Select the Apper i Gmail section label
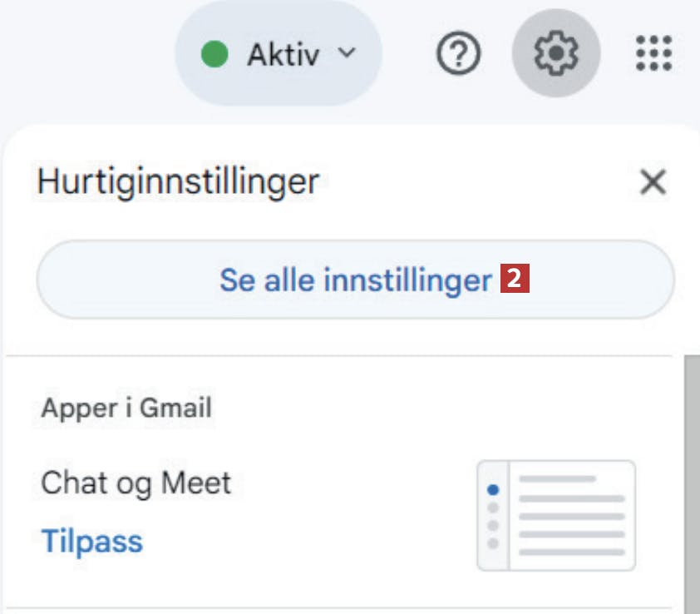Image resolution: width=700 pixels, height=614 pixels. pos(126,409)
